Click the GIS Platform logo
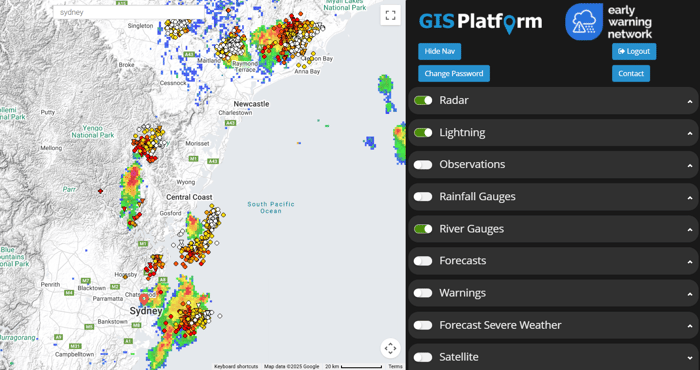 [481, 22]
